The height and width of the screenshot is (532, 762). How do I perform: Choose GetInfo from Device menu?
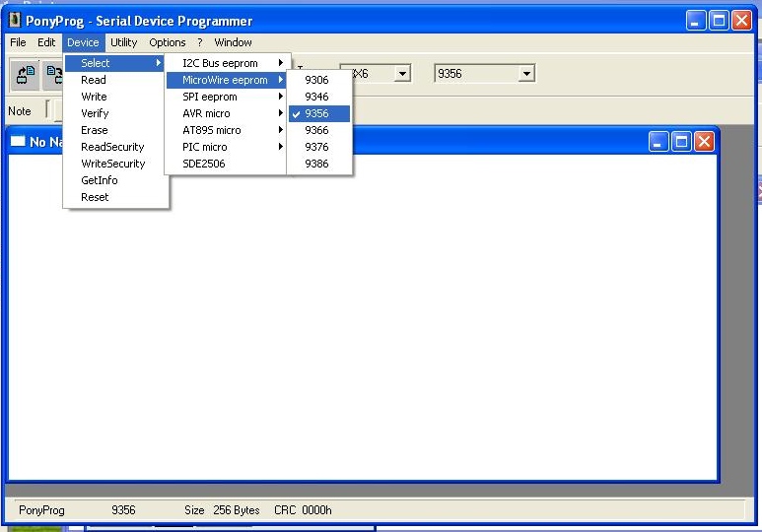(116, 180)
